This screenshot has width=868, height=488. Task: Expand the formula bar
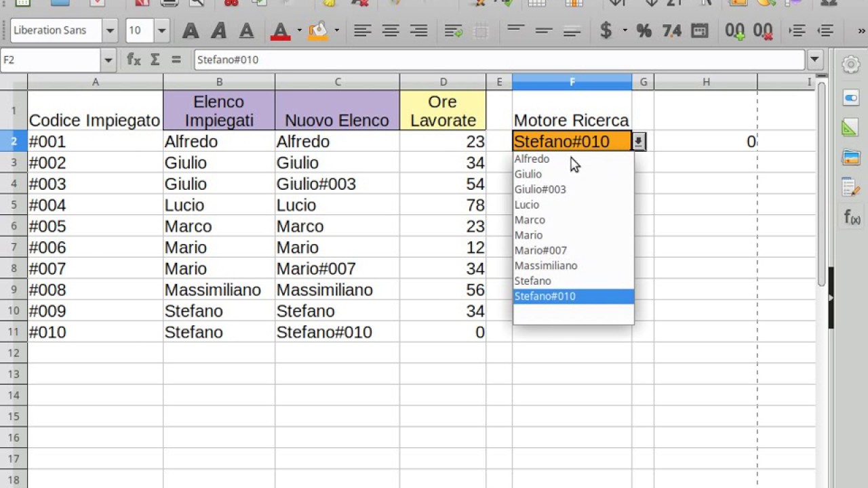(815, 60)
